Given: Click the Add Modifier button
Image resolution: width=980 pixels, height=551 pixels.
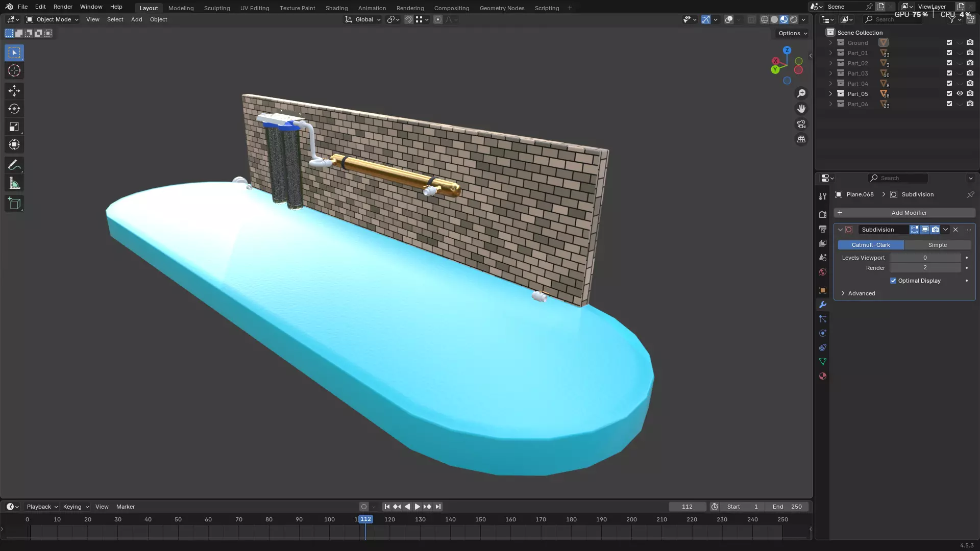Looking at the screenshot, I should click(904, 213).
